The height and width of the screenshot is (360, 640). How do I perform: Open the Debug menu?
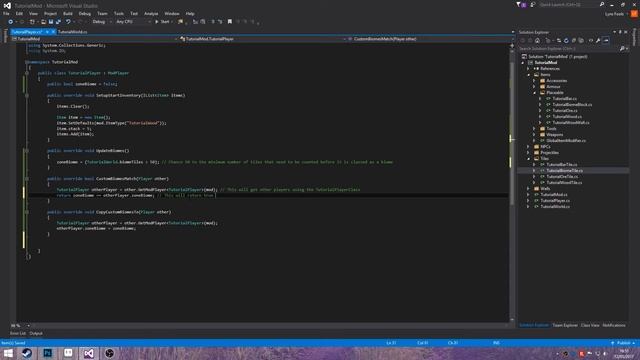(x=85, y=13)
